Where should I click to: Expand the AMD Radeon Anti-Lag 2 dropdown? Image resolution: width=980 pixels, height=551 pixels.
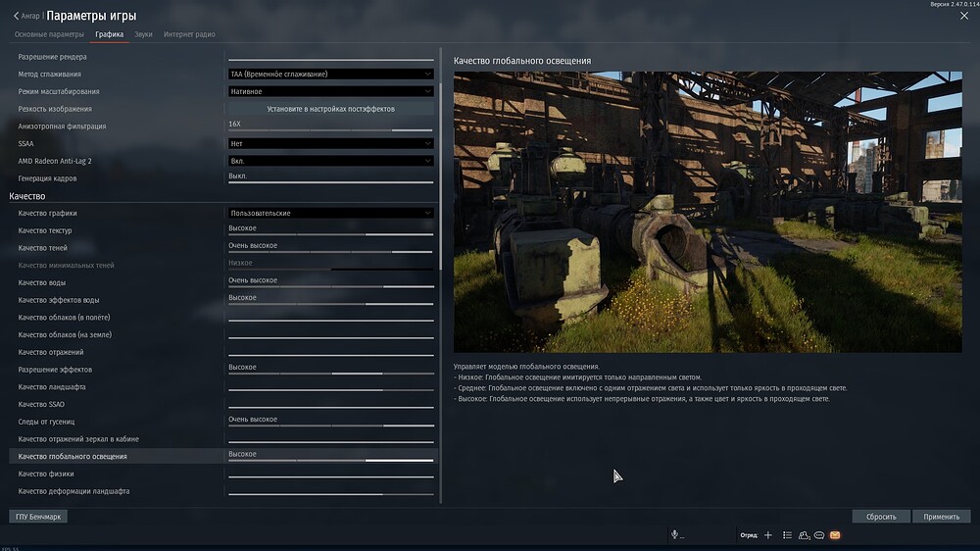pyautogui.click(x=330, y=161)
